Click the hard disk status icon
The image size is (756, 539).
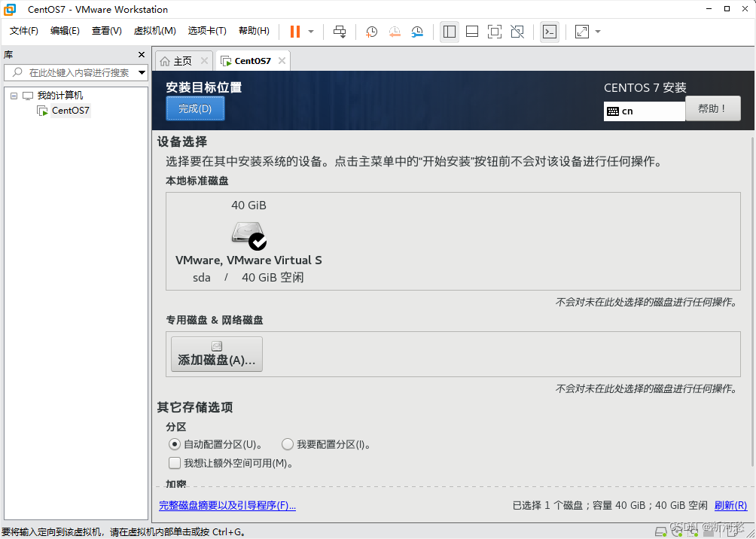660,531
